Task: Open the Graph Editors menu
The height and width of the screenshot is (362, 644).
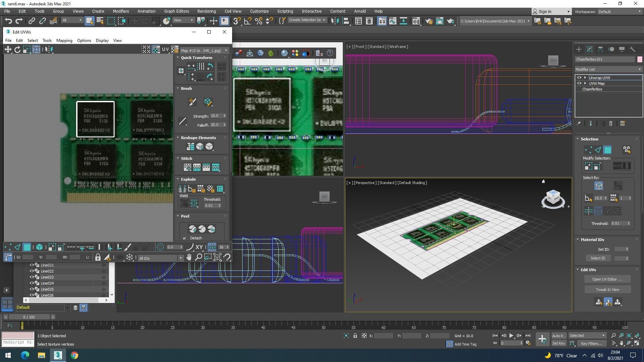Action: (176, 11)
